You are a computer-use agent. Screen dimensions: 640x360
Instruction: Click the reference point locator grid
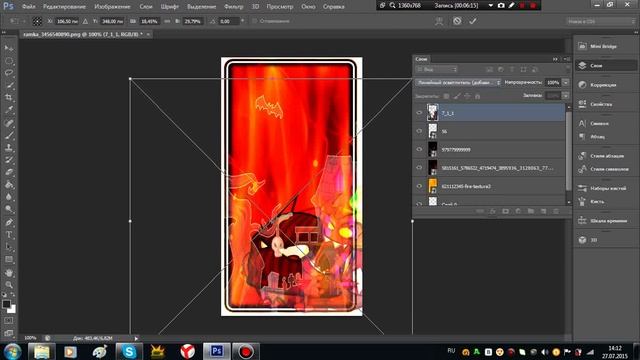37,21
